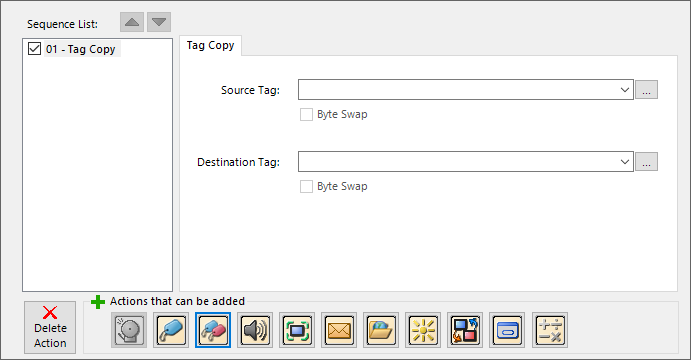Image resolution: width=691 pixels, height=360 pixels.
Task: Add the speaker sound action
Action: pyautogui.click(x=255, y=330)
